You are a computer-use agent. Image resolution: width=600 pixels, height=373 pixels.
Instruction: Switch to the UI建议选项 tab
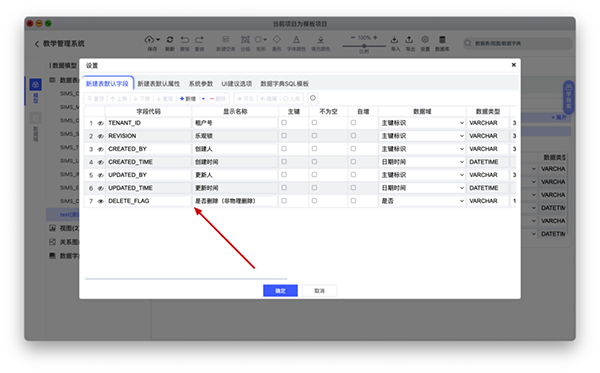(x=236, y=83)
